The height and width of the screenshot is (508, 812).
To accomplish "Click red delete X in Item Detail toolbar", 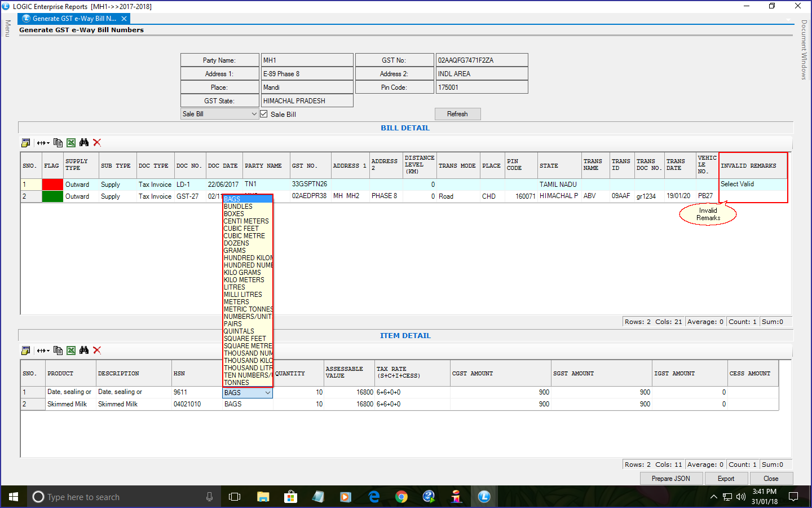I will (x=97, y=351).
